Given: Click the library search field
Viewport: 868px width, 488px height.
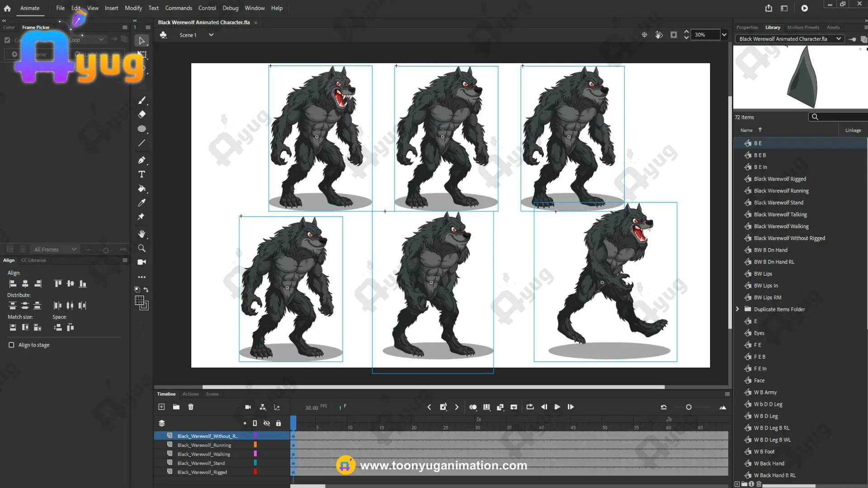Looking at the screenshot, I should [x=841, y=117].
